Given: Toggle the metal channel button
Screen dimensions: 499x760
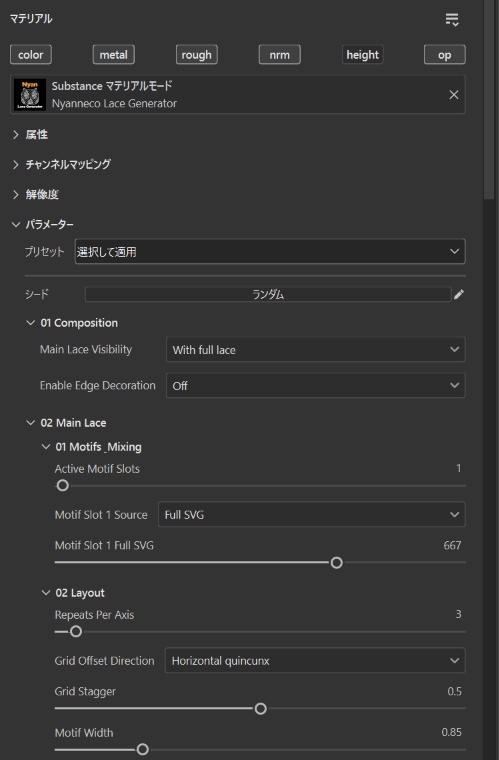Looking at the screenshot, I should coord(113,55).
